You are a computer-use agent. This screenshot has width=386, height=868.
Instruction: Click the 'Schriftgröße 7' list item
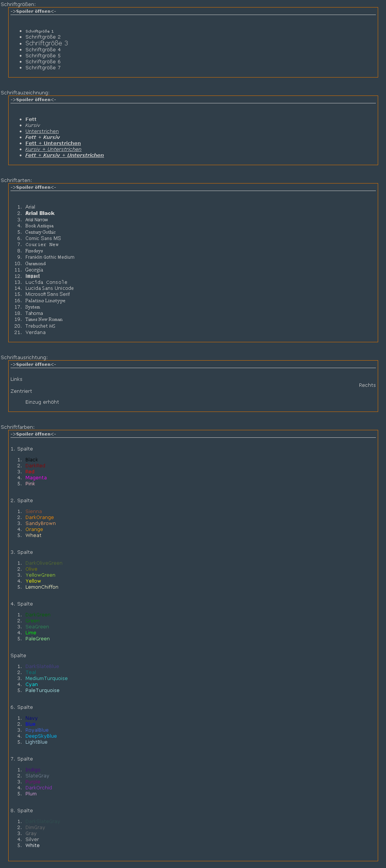[x=43, y=68]
